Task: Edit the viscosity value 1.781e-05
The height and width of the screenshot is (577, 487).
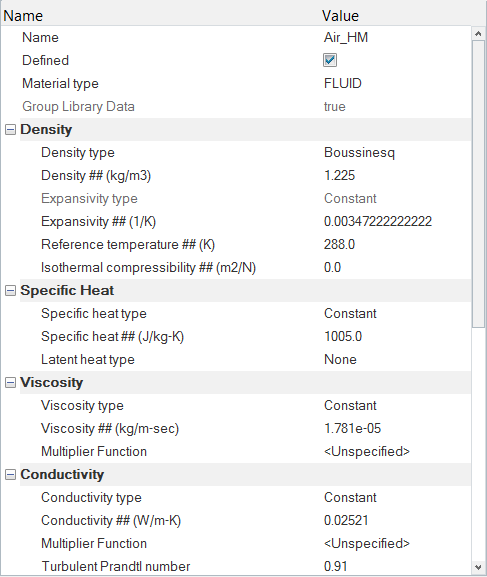Action: [x=352, y=429]
